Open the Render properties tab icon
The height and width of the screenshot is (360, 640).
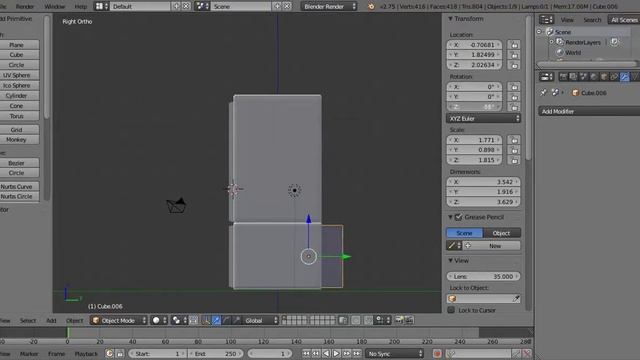point(563,77)
